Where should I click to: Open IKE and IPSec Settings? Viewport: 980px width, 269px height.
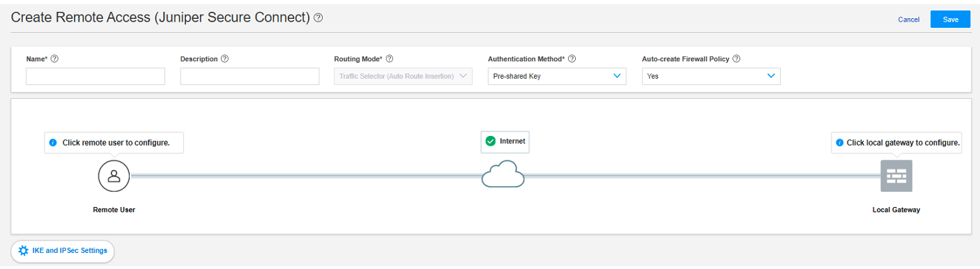point(63,251)
